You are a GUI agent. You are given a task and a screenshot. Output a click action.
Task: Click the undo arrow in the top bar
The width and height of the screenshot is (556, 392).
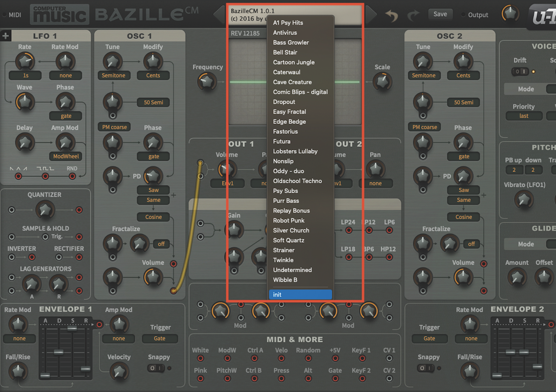click(x=392, y=14)
